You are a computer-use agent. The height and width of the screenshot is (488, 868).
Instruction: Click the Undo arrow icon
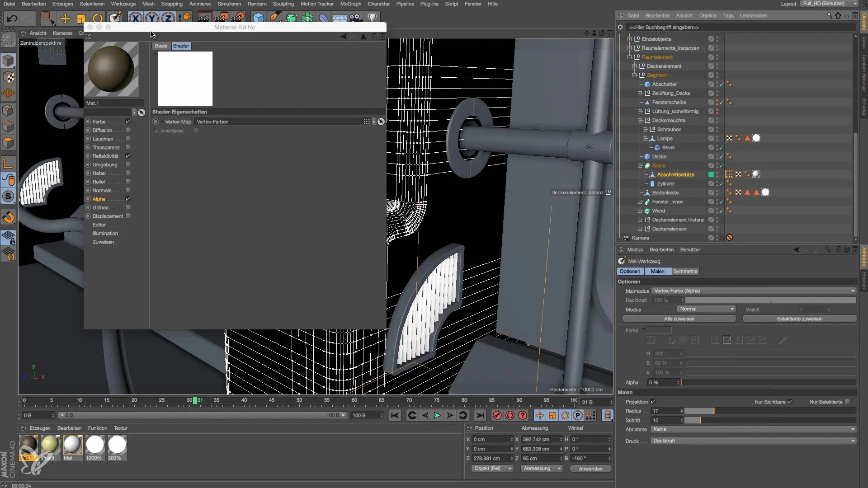pyautogui.click(x=12, y=19)
